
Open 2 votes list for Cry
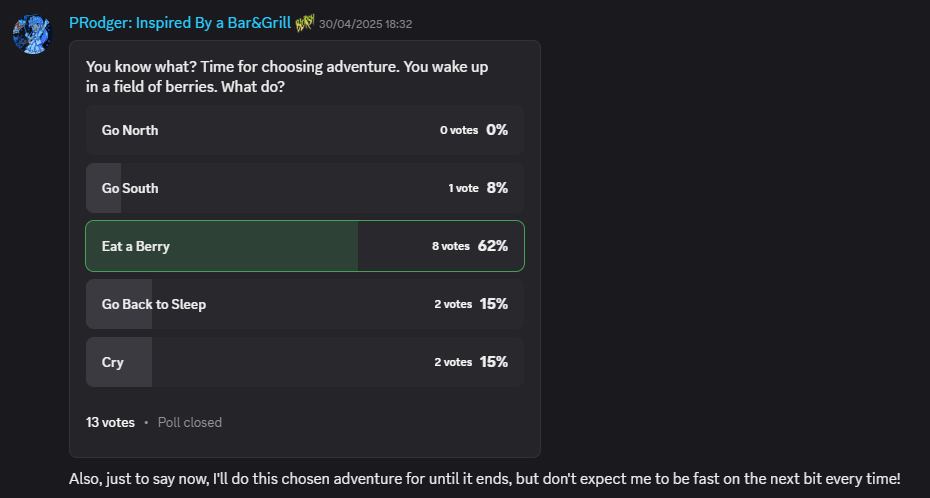coord(453,362)
